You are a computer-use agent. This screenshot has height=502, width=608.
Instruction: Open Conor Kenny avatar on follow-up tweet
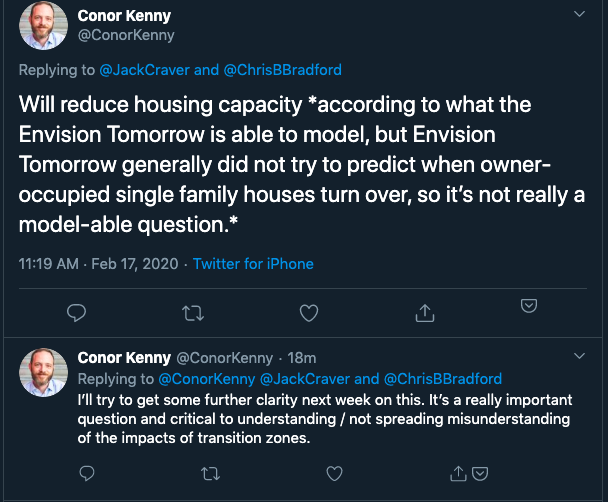click(x=43, y=372)
